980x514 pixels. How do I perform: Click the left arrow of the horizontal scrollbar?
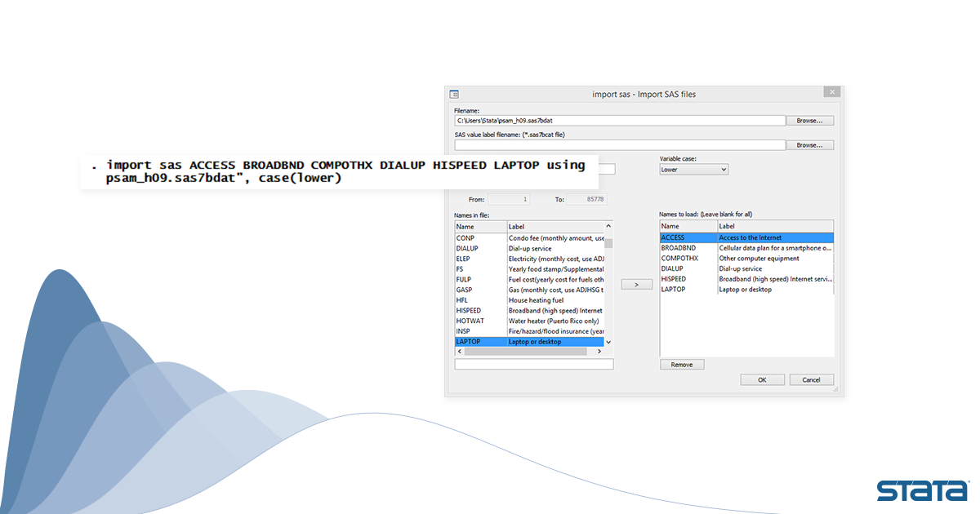pos(459,351)
